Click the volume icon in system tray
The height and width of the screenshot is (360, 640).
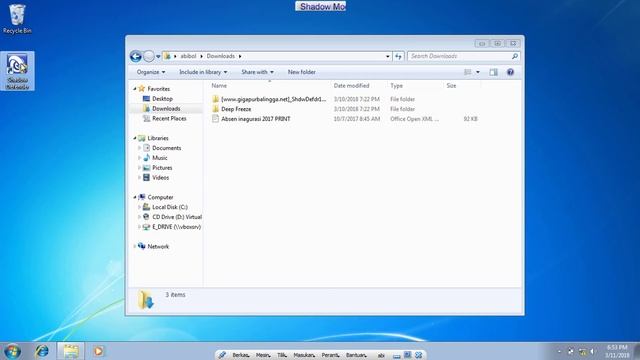tap(592, 351)
